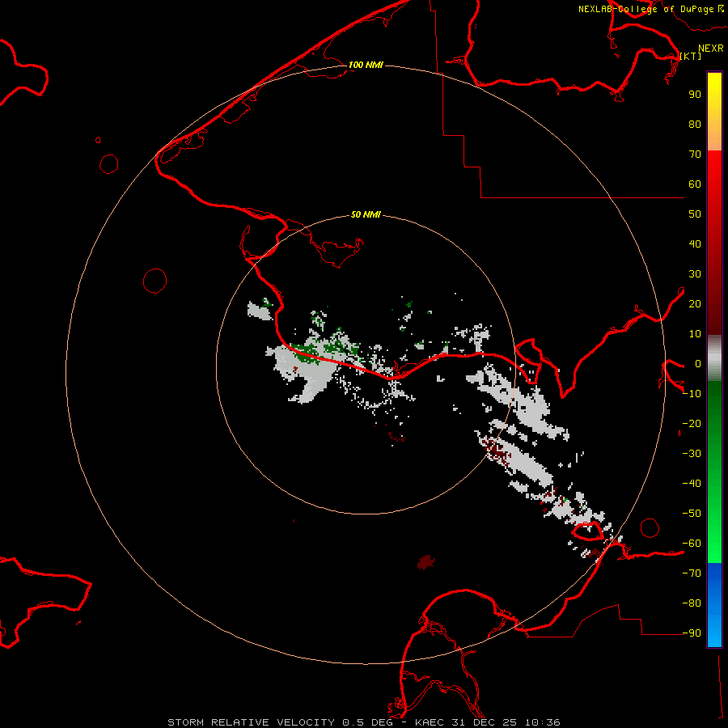This screenshot has height=728, width=728.
Task: Click the -50 scale label
Action: [692, 514]
